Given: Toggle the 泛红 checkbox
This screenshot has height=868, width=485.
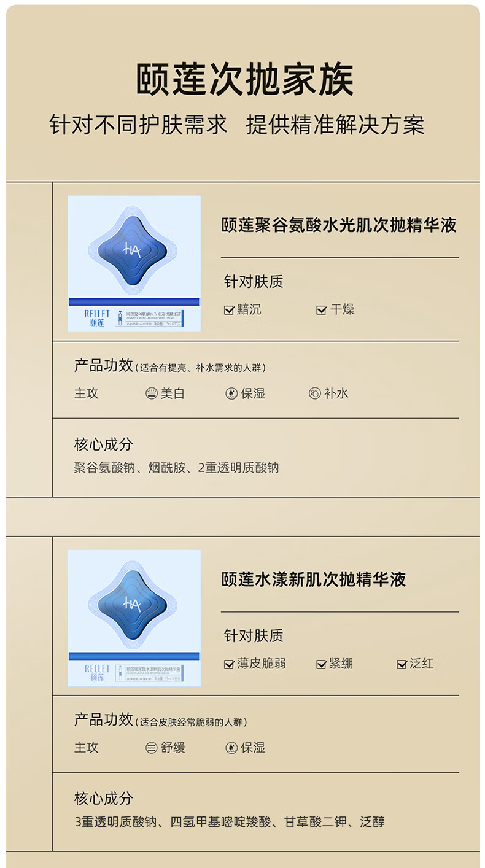Looking at the screenshot, I should tap(402, 664).
